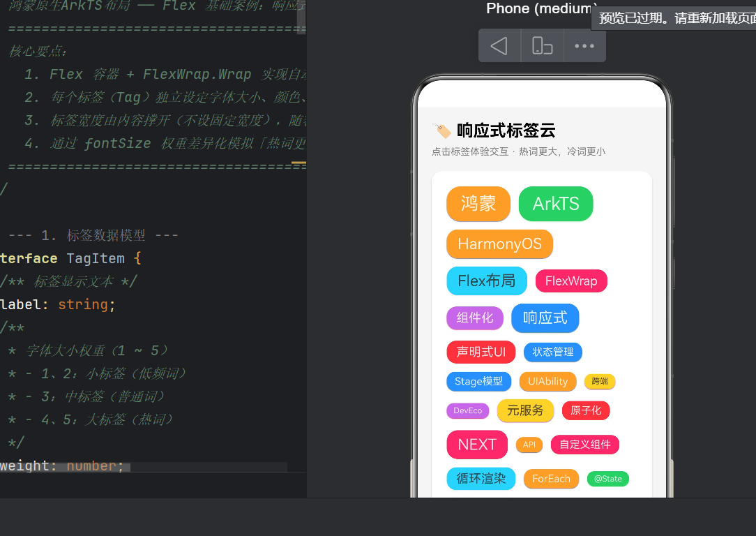This screenshot has width=756, height=536.
Task: Click the 大标签（热词）comment line
Action: (x=90, y=419)
